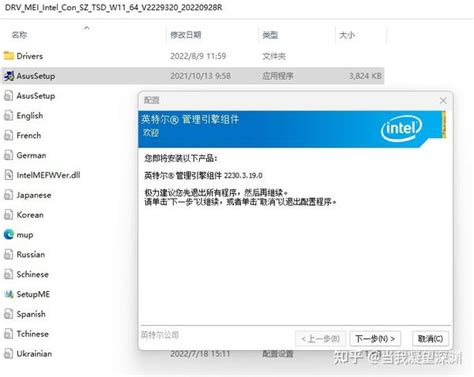Viewport: 474px width, 377px height.
Task: Click the 取消(C) button
Action: (430, 339)
